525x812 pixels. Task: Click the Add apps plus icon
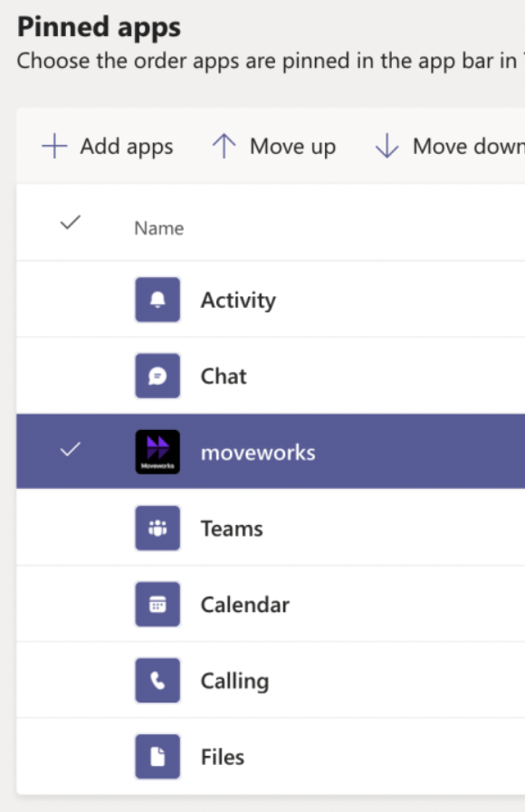tap(54, 146)
